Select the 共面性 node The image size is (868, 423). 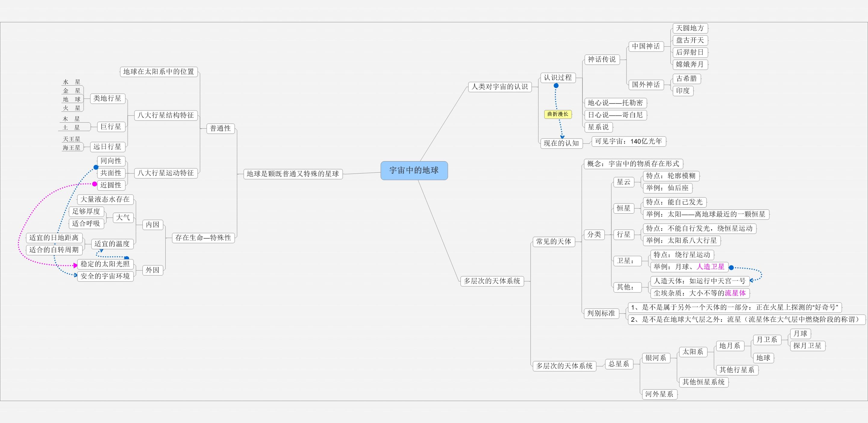(111, 173)
